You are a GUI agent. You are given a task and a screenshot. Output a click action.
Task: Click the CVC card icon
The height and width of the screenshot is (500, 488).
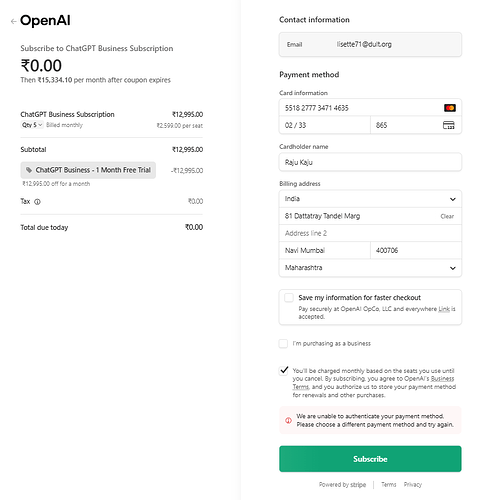[449, 125]
